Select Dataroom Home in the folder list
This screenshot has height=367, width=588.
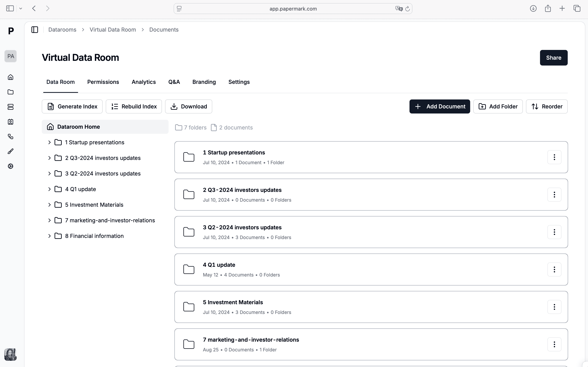78,126
